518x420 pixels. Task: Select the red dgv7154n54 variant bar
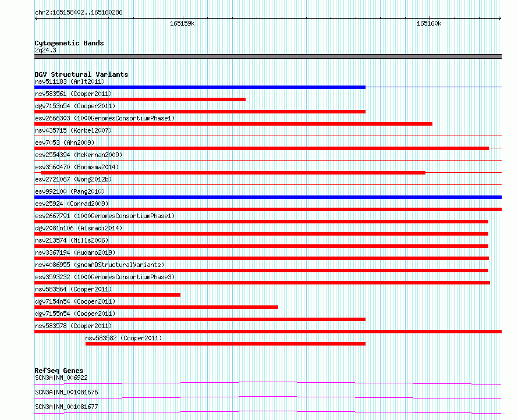click(156, 307)
